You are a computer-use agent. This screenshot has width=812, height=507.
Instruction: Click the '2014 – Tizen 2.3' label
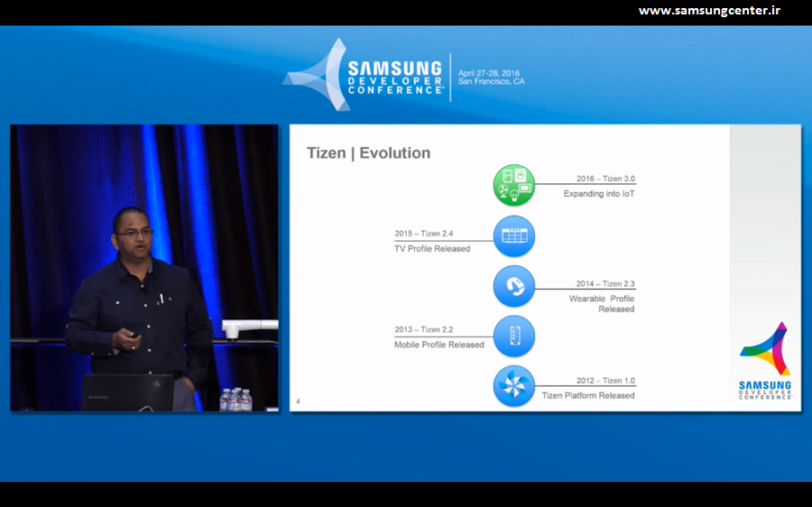(605, 284)
